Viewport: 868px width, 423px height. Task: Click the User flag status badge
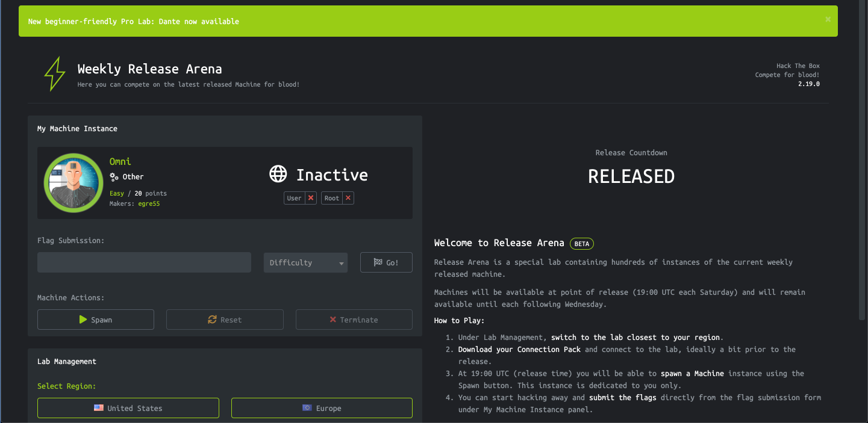coord(300,198)
